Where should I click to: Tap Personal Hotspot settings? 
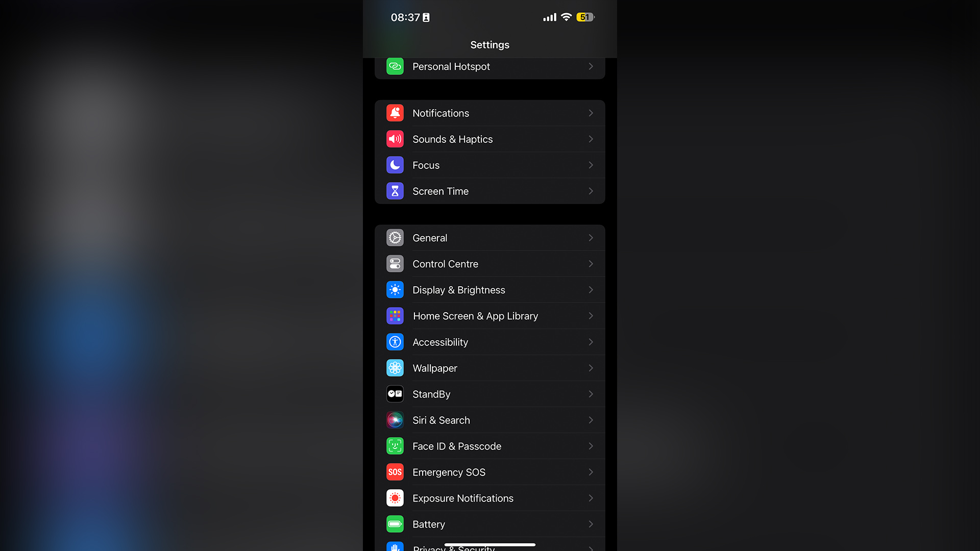coord(490,67)
